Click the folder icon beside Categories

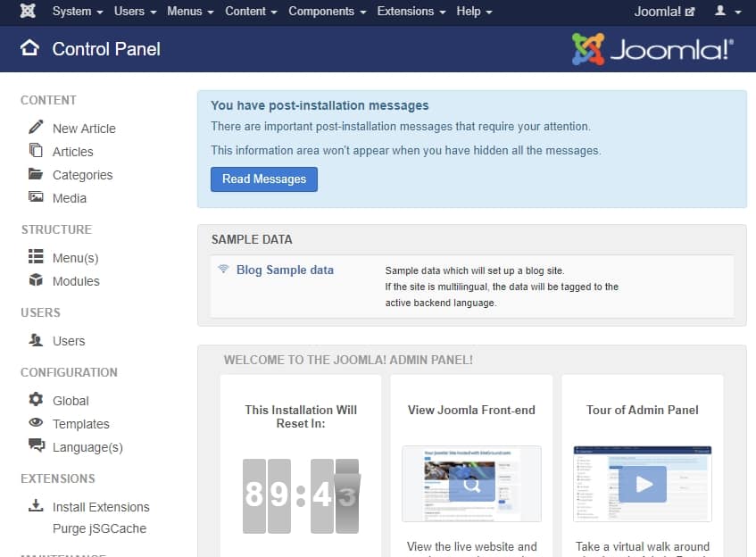point(36,173)
